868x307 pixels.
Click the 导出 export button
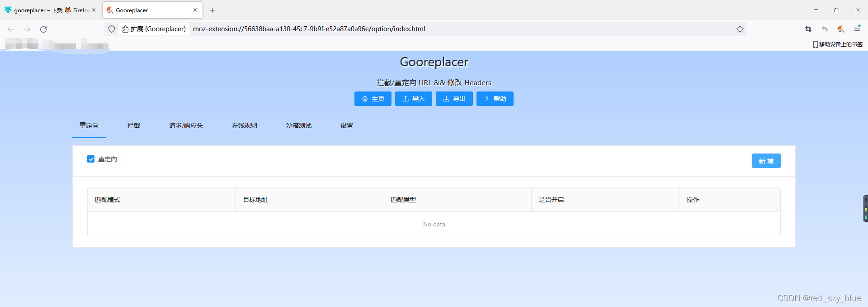tap(454, 99)
